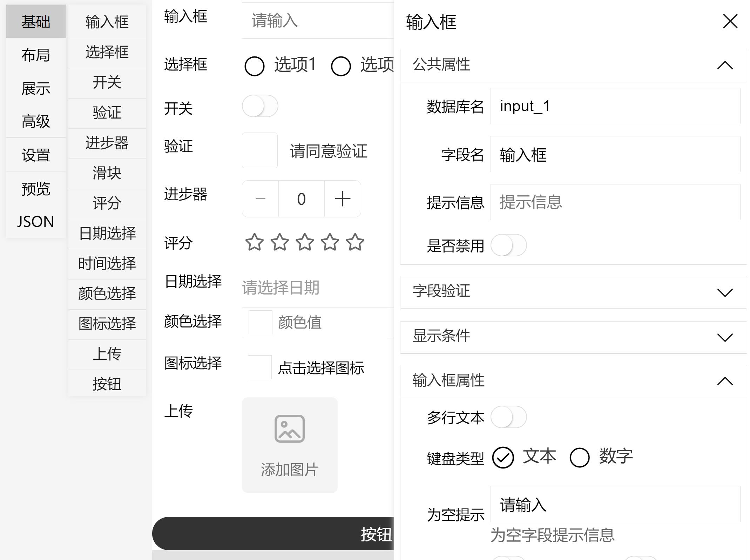Collapse the 公共属性 section

(x=725, y=65)
